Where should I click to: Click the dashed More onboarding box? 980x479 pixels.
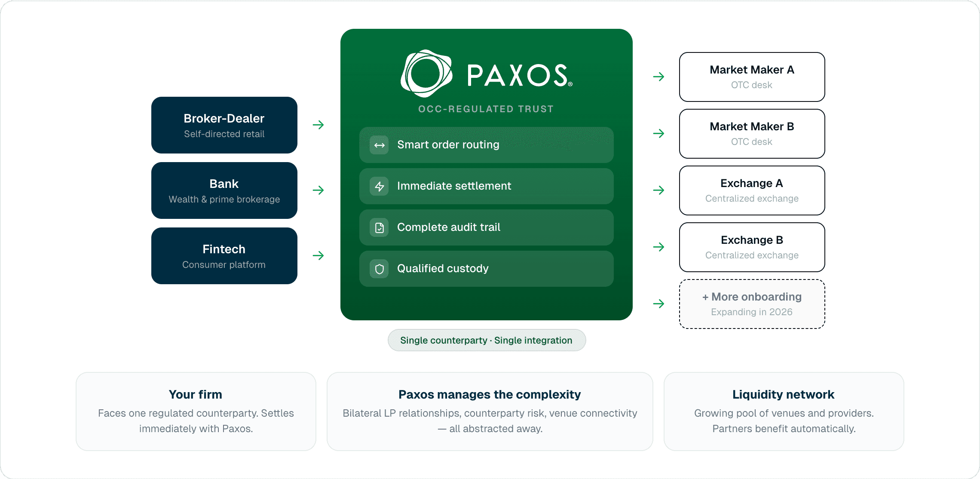(752, 304)
